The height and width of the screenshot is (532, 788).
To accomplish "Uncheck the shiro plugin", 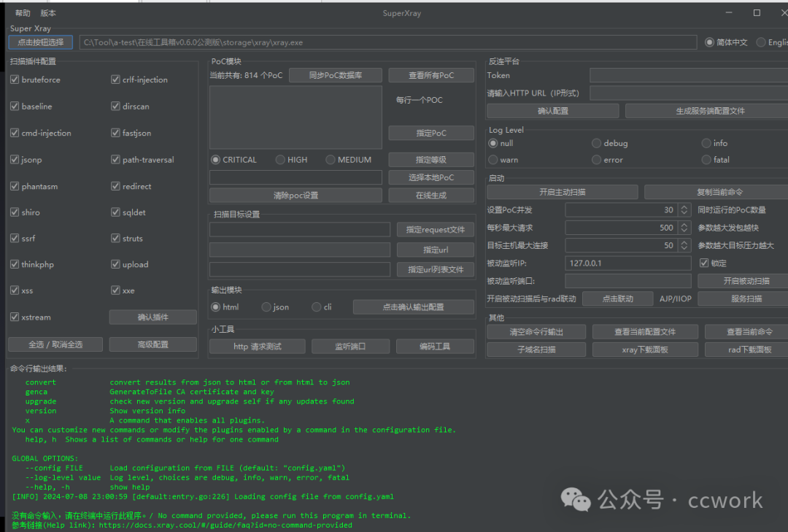I will pyautogui.click(x=15, y=212).
